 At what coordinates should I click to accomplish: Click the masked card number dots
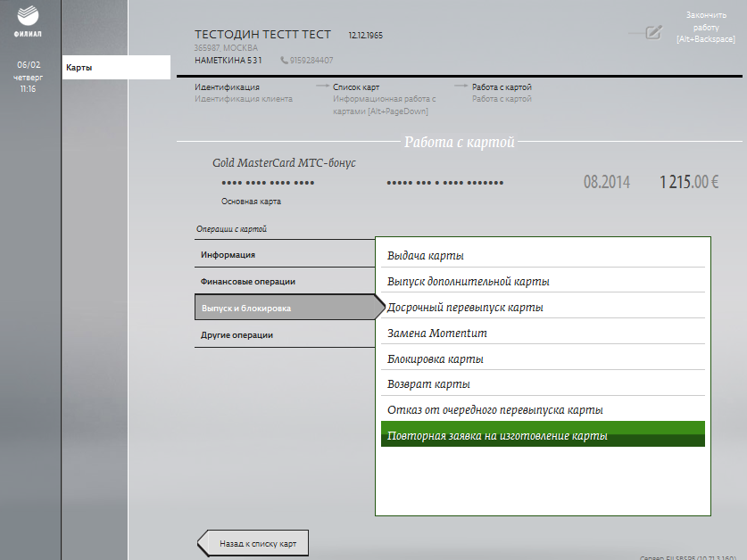pyautogui.click(x=268, y=183)
